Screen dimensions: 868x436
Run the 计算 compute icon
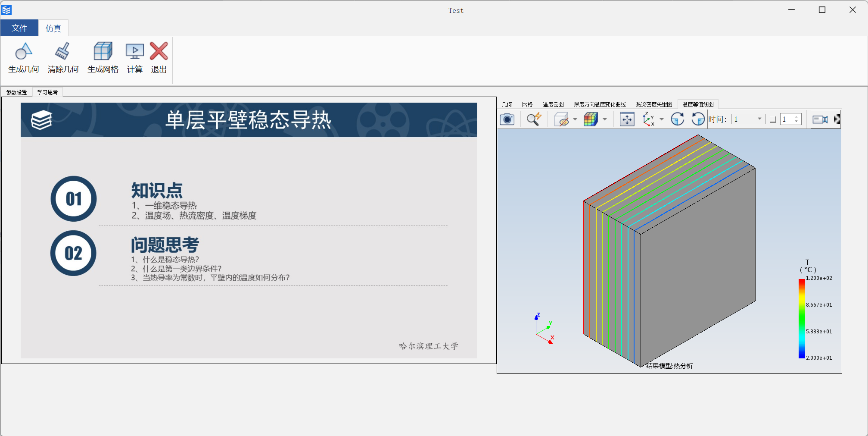click(x=135, y=51)
